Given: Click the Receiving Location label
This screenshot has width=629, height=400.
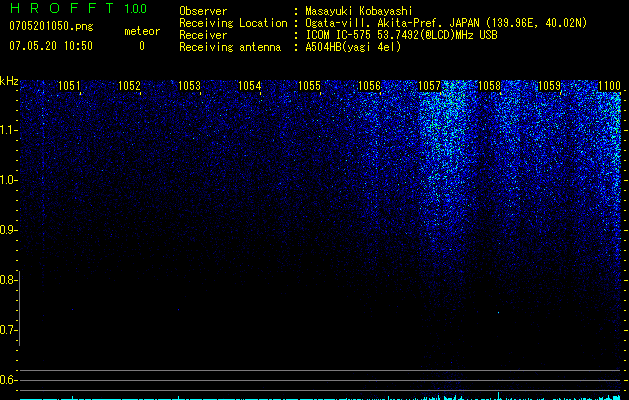Looking at the screenshot, I should pos(233,23).
